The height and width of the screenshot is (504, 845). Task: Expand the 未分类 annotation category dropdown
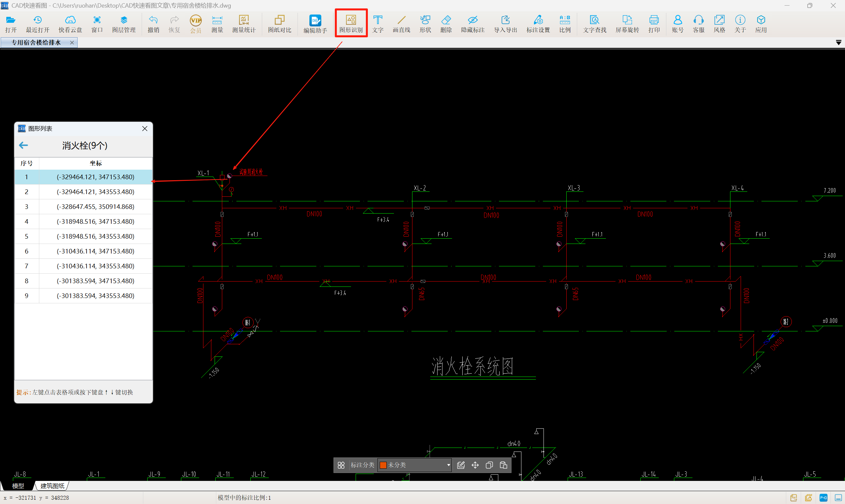pyautogui.click(x=448, y=465)
